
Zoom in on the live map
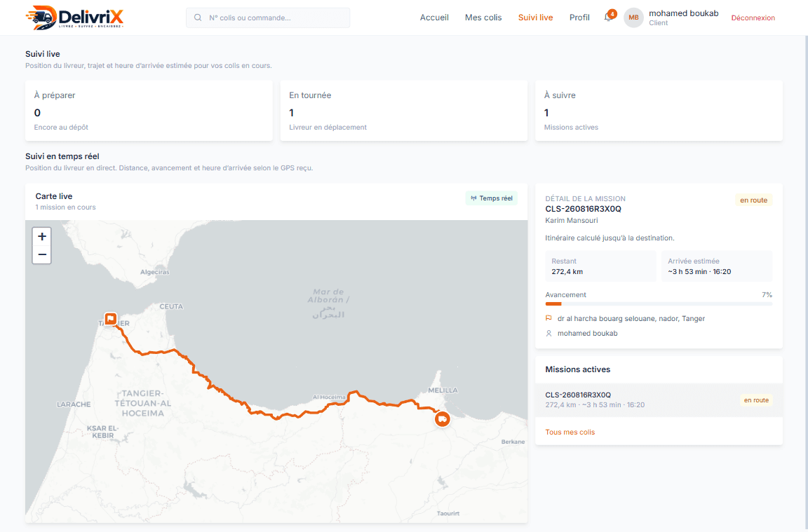[42, 236]
